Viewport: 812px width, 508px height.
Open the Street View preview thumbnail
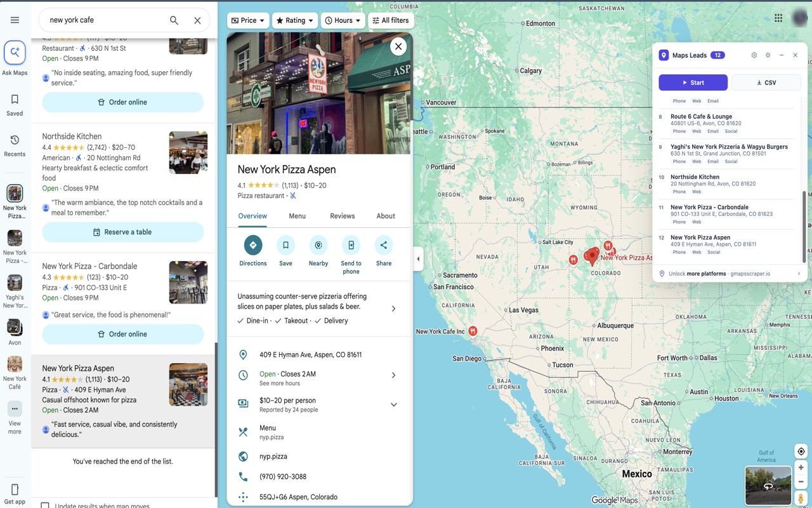click(x=768, y=486)
